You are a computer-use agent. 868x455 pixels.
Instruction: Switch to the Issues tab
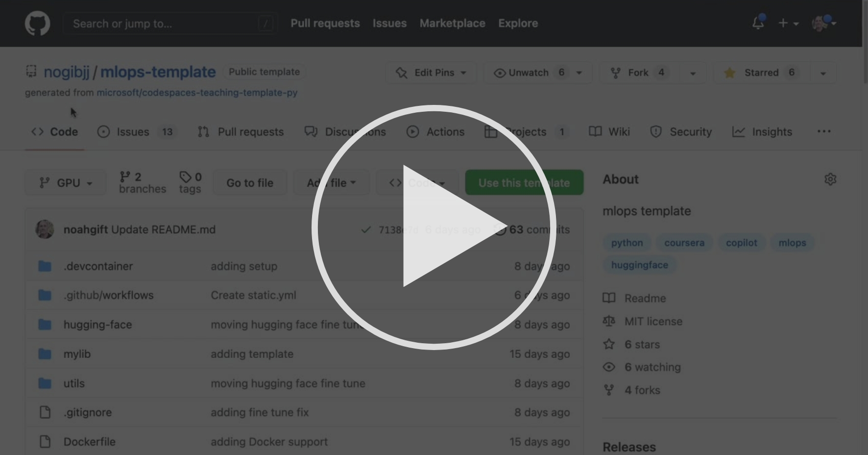coord(132,131)
